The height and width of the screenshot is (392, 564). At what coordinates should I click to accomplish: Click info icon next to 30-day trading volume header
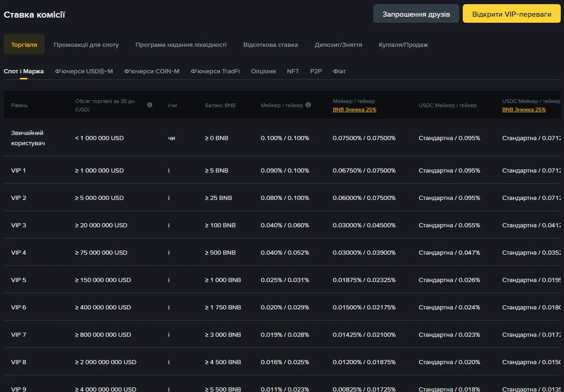[149, 105]
